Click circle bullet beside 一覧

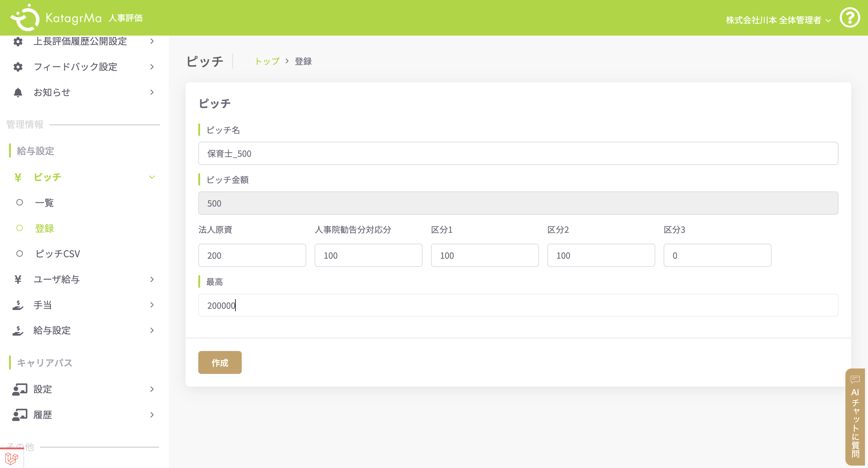coord(20,202)
